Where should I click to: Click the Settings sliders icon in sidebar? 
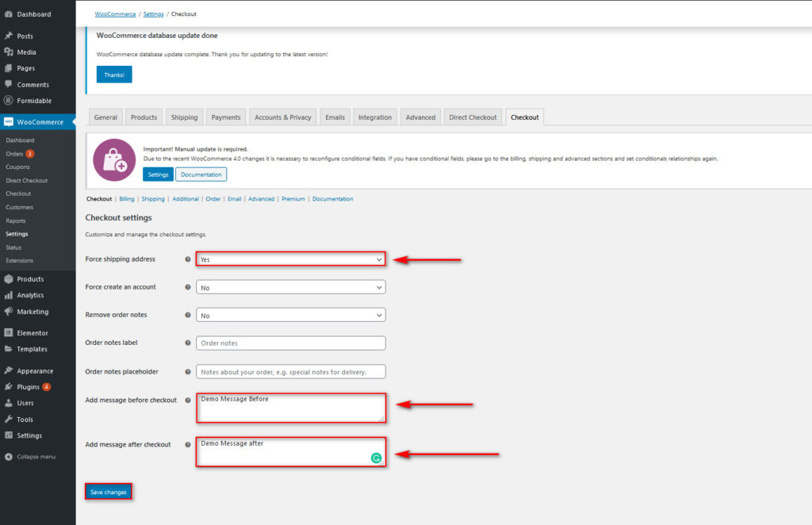click(x=8, y=435)
